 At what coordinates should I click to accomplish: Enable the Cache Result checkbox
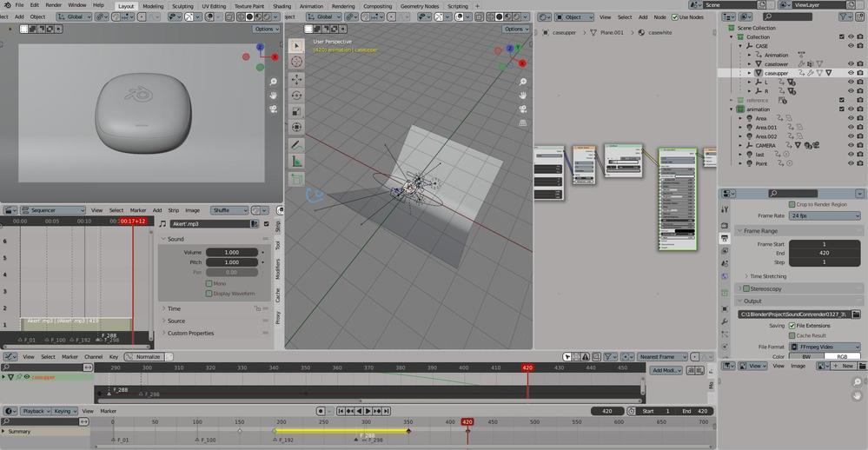pyautogui.click(x=792, y=335)
